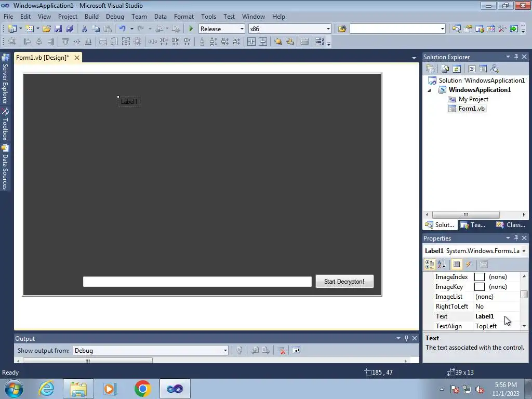Click Show All Files in Solution Explorer

[445, 69]
